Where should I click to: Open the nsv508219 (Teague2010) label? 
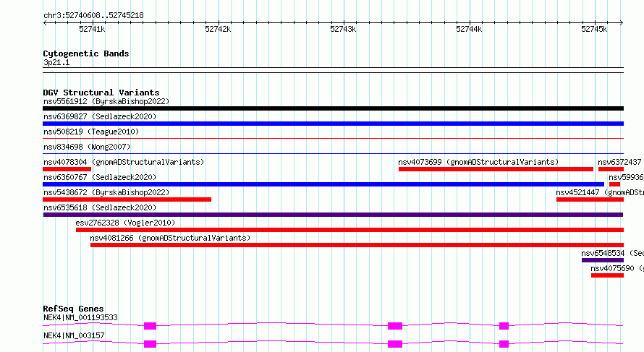pyautogui.click(x=91, y=132)
